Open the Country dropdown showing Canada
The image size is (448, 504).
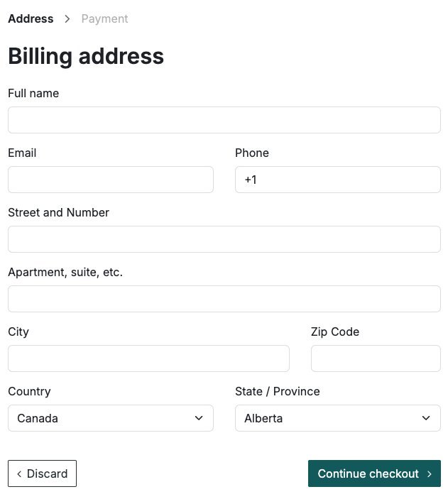click(110, 418)
